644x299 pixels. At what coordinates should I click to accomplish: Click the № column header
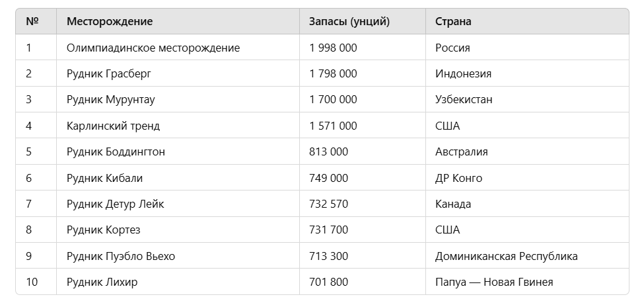point(32,21)
